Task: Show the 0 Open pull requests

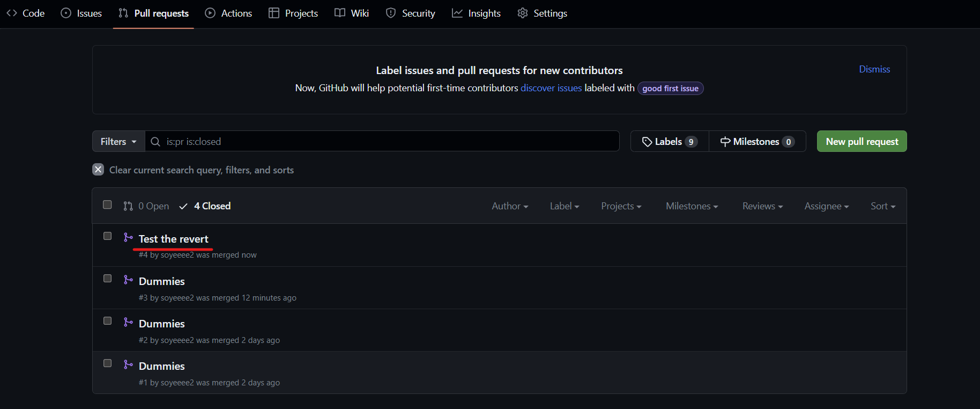Action: 146,206
